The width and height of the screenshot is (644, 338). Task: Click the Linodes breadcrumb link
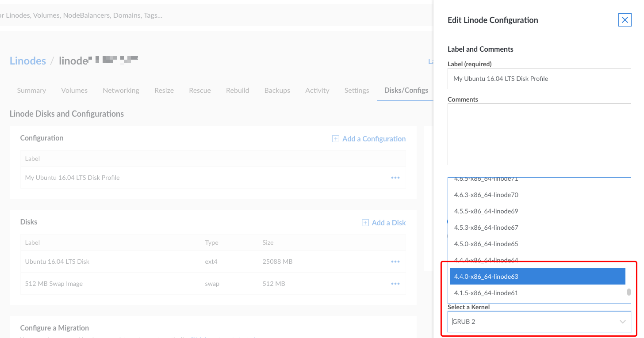click(x=28, y=61)
